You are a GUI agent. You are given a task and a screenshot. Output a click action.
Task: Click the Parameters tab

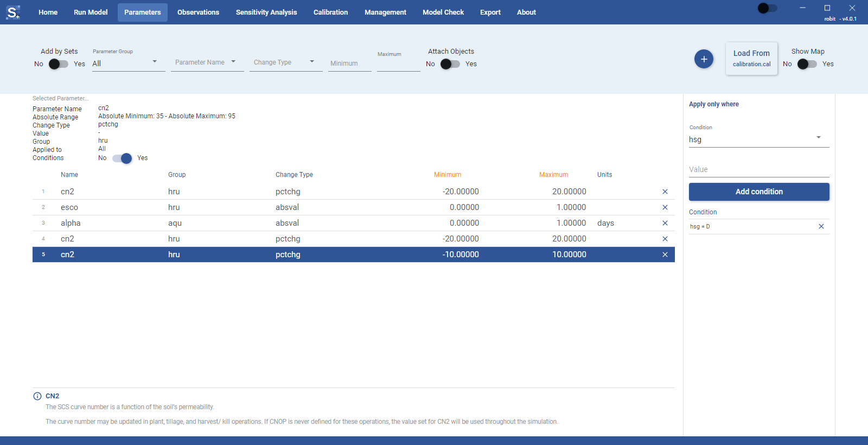[143, 12]
